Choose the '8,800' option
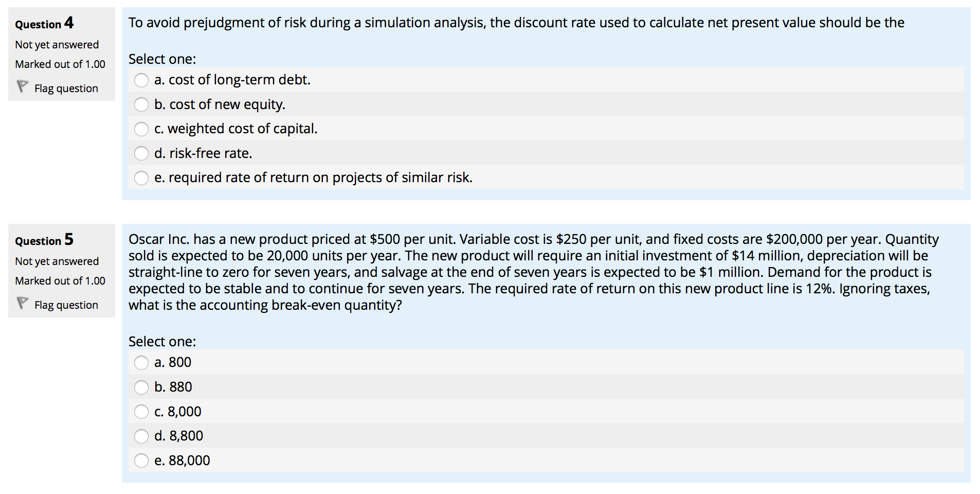This screenshot has height=494, width=980. (x=141, y=436)
